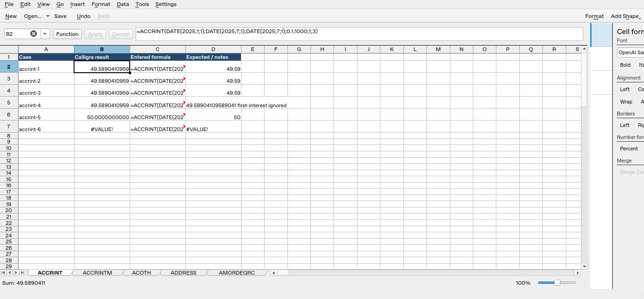The image size is (644, 299).
Task: Select row 5 header
Action: click(x=9, y=102)
